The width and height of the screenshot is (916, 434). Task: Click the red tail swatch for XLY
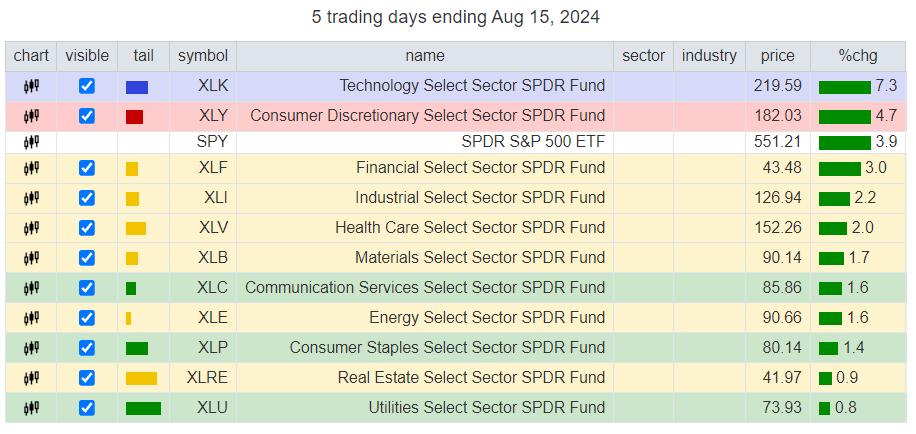[134, 117]
